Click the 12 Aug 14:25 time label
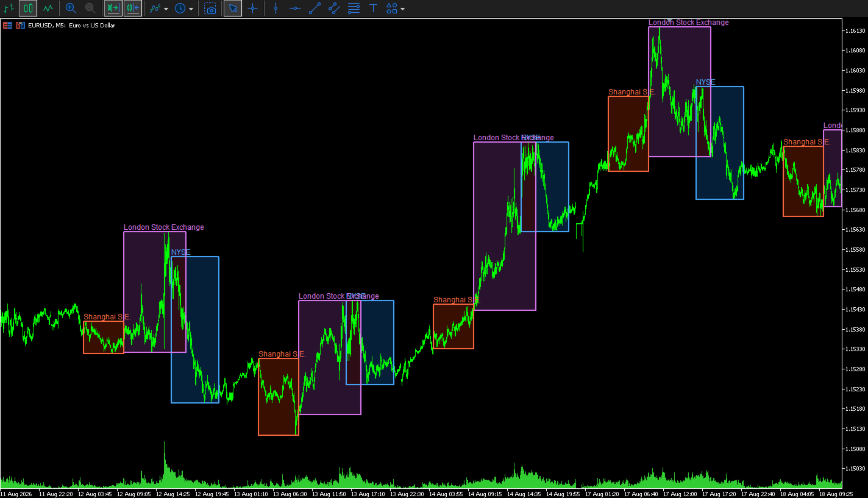Image resolution: width=868 pixels, height=498 pixels. pos(173,494)
